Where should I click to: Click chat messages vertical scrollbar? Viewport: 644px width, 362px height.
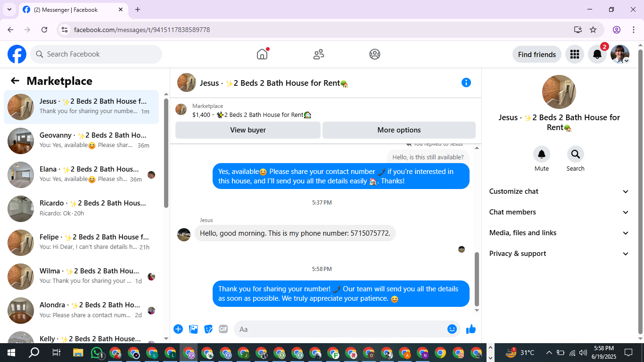477,279
